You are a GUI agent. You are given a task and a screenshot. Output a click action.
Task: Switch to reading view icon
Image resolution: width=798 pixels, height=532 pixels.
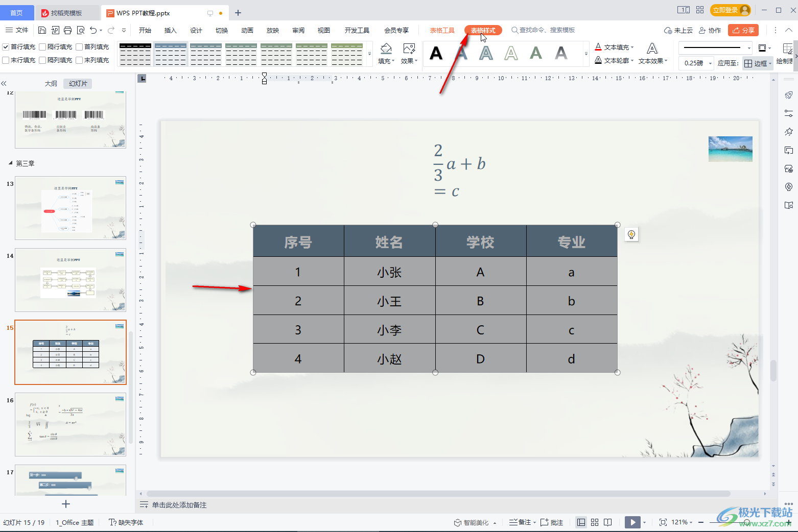pos(608,522)
